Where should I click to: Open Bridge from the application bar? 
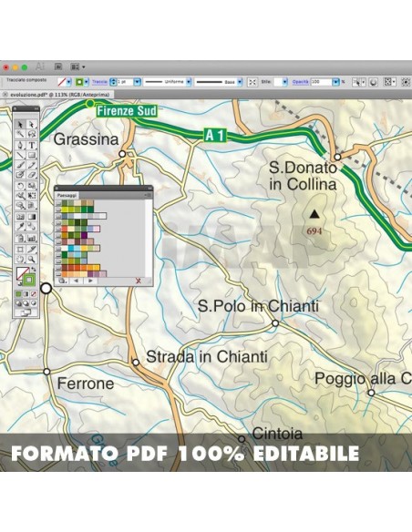click(x=58, y=66)
